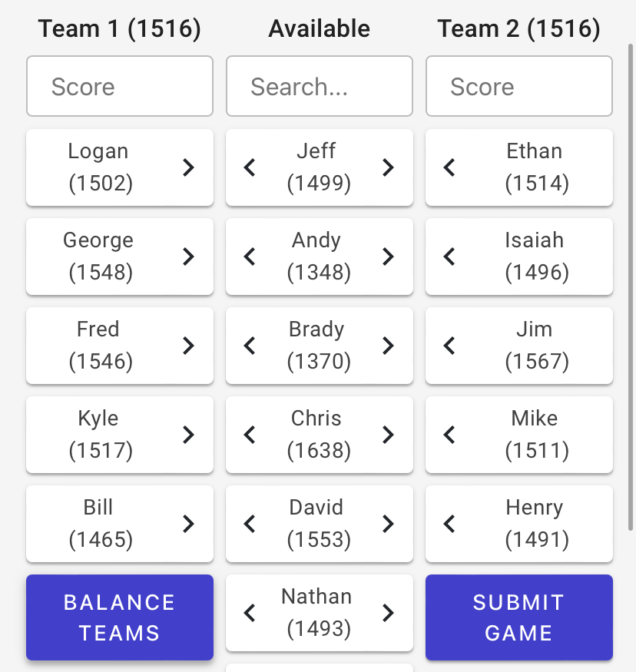Add David to Team 1 via left chevron
The height and width of the screenshot is (672, 636).
tap(250, 524)
